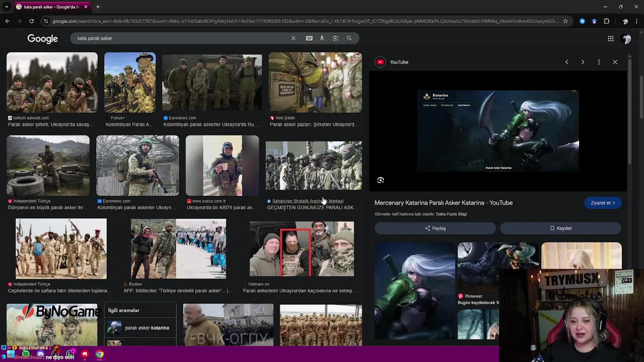Viewport: 644px width, 362px height.
Task: Clear the search box with the X icon
Action: 293,38
